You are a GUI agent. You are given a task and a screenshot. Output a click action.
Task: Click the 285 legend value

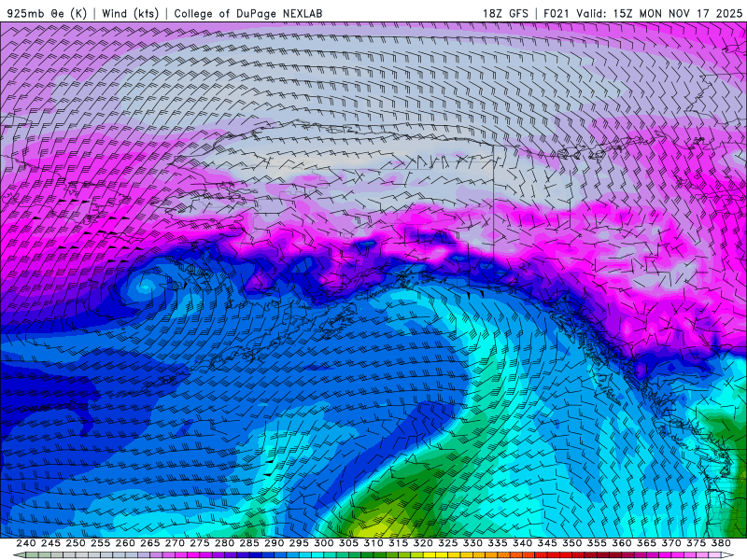[249, 543]
